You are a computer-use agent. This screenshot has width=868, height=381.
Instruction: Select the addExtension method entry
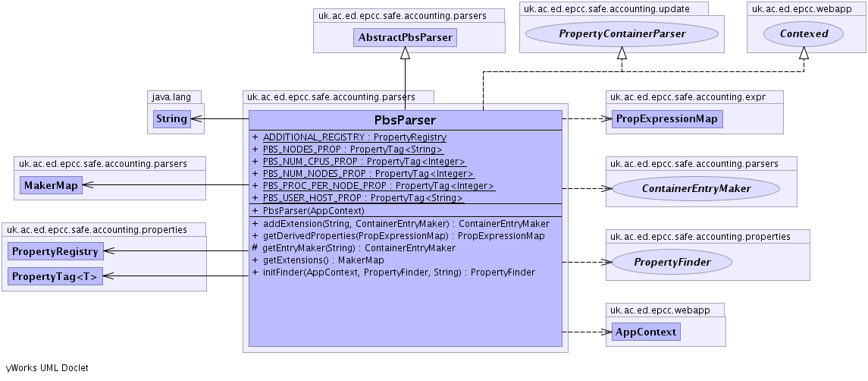(406, 224)
